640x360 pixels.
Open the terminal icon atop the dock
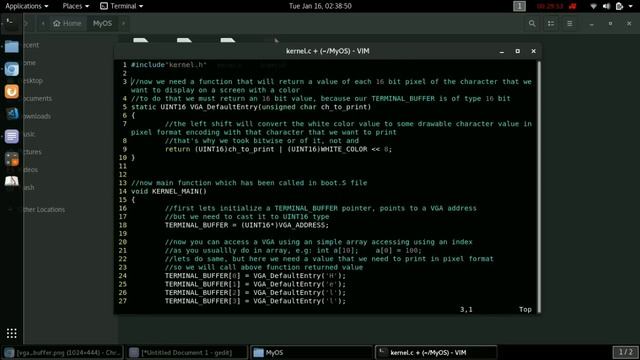point(11,24)
